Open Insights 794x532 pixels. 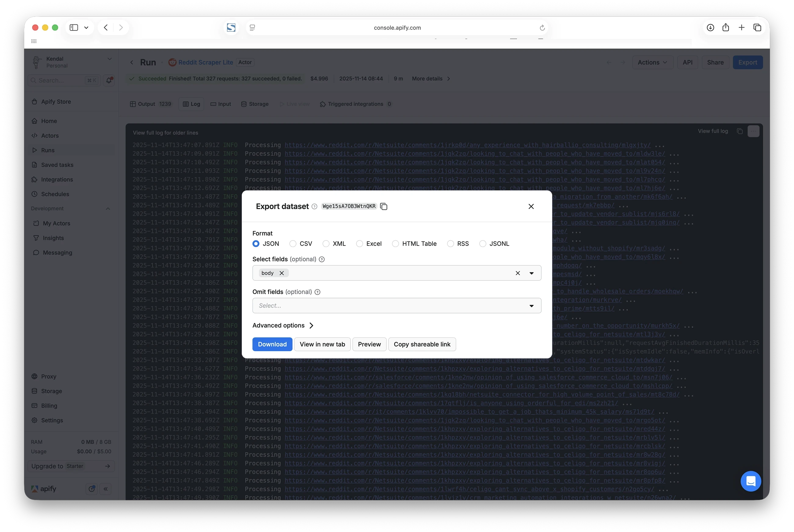(71, 238)
